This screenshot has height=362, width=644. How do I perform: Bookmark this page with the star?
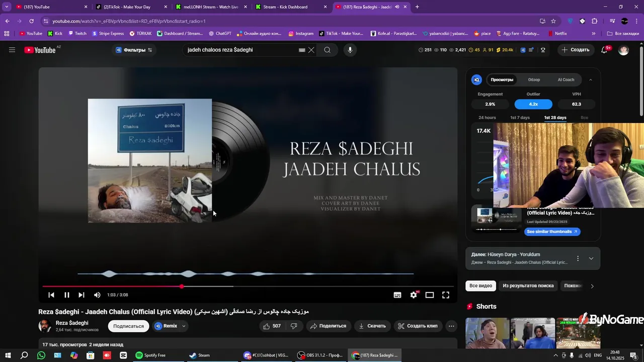click(553, 21)
